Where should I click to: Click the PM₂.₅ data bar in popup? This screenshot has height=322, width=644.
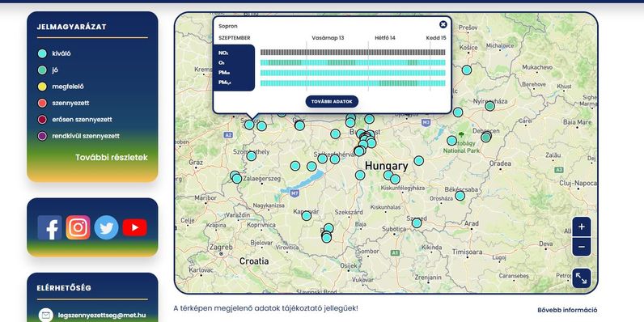[x=353, y=83]
